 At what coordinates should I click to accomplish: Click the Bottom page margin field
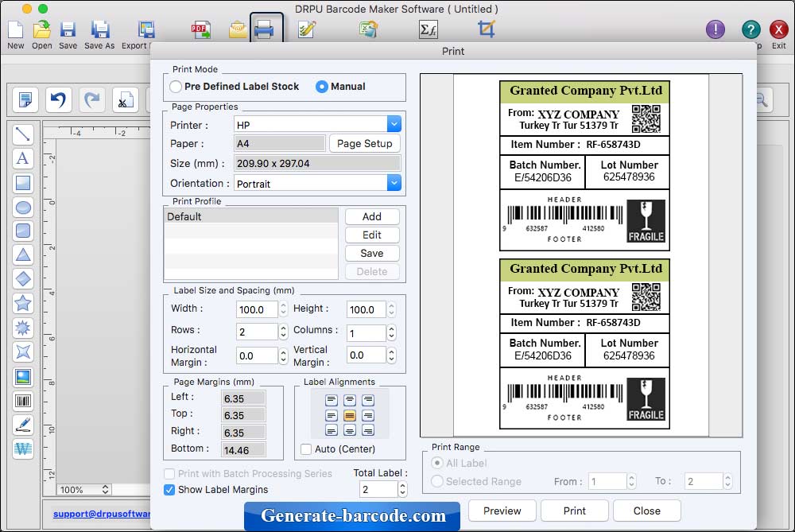click(243, 450)
